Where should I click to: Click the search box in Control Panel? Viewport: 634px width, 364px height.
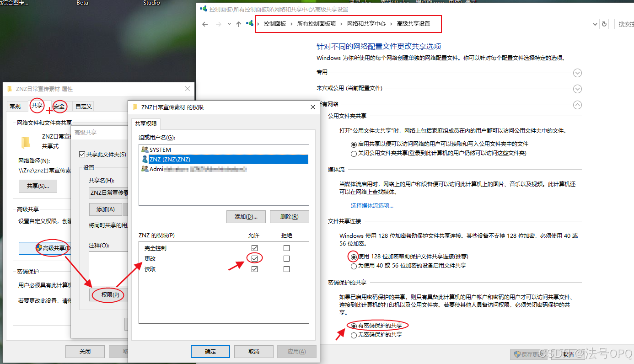[x=624, y=24]
